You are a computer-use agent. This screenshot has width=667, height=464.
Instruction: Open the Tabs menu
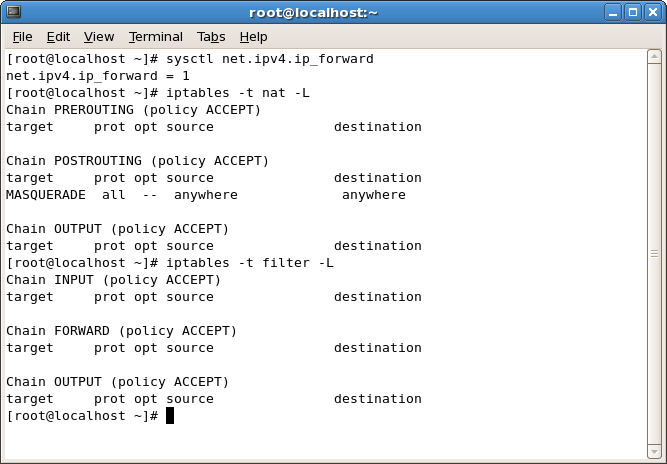coord(211,37)
